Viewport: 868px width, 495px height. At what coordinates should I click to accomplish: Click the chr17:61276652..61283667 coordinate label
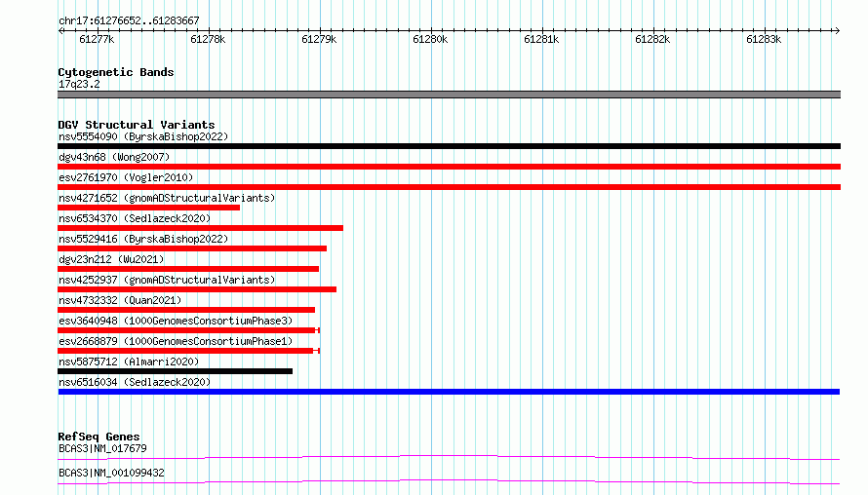[129, 20]
